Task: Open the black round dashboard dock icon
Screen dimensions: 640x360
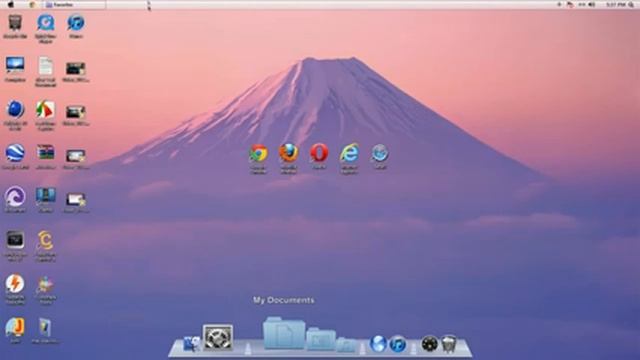Action: coord(429,344)
